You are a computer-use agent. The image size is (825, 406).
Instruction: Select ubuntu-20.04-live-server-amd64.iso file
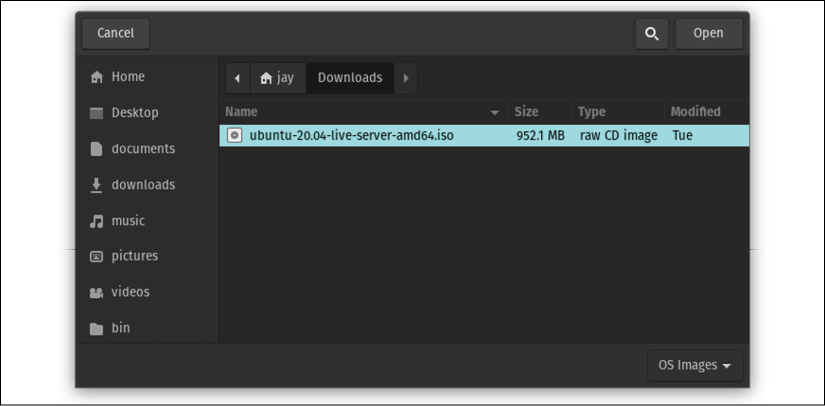pyautogui.click(x=484, y=136)
